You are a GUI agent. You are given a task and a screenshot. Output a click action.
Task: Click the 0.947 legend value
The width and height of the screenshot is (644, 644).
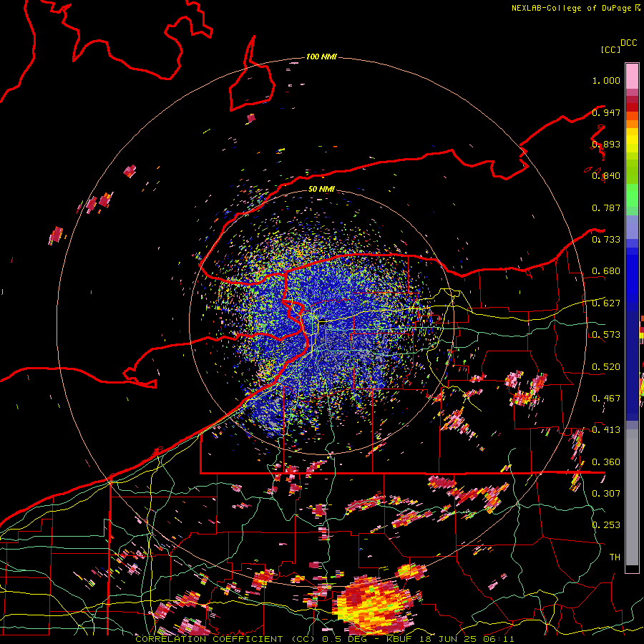606,112
